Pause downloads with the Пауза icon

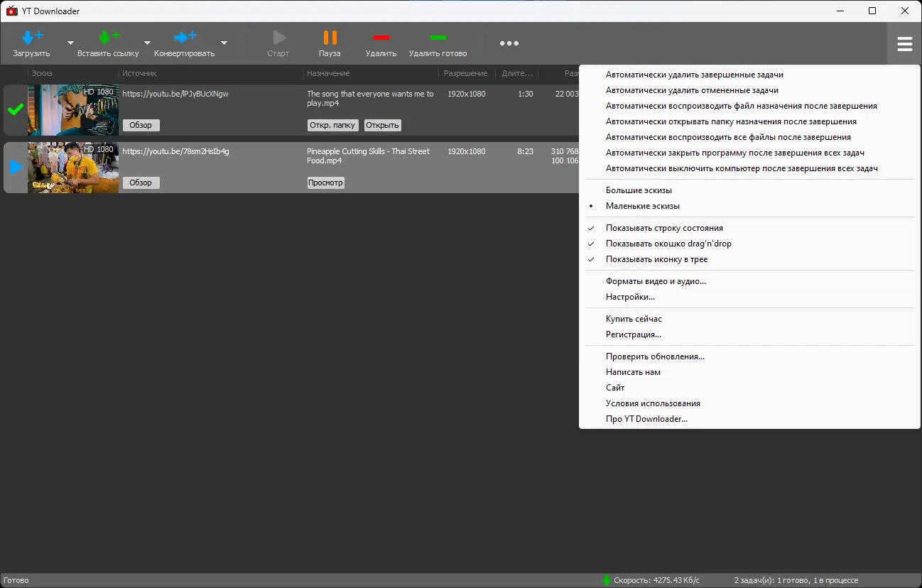point(330,38)
